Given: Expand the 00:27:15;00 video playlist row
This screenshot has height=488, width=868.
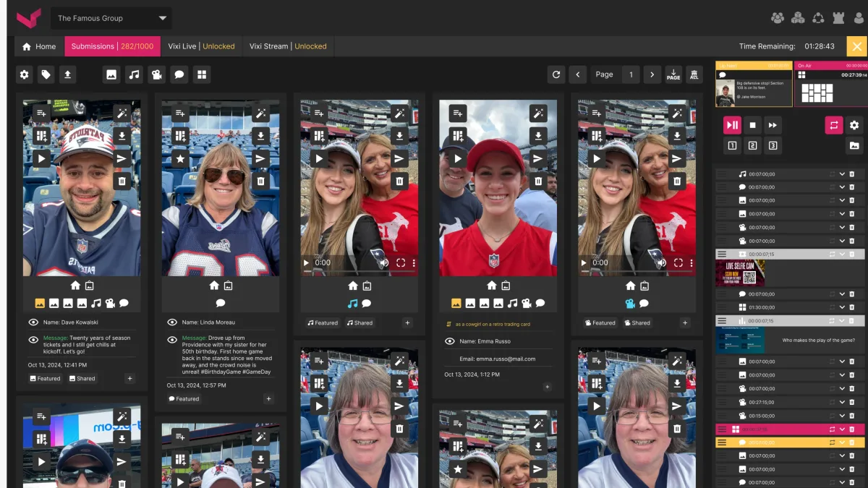Looking at the screenshot, I should (x=842, y=402).
